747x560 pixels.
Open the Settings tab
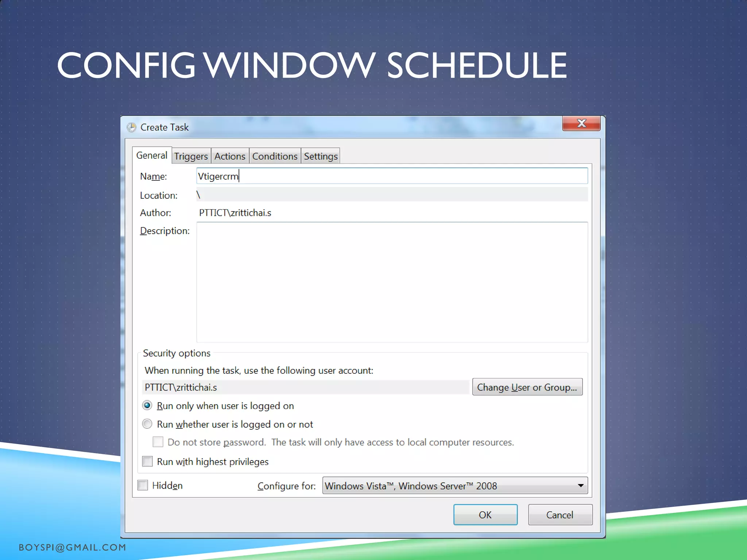coord(321,156)
